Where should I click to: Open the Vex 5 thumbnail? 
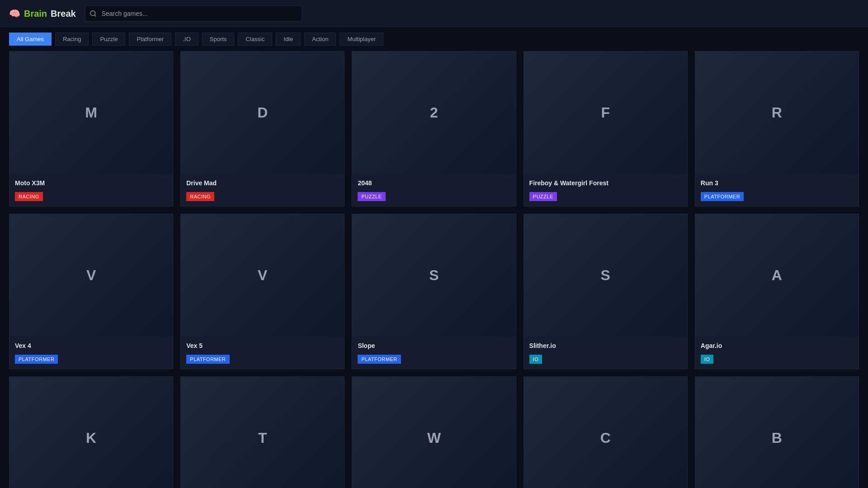click(262, 275)
